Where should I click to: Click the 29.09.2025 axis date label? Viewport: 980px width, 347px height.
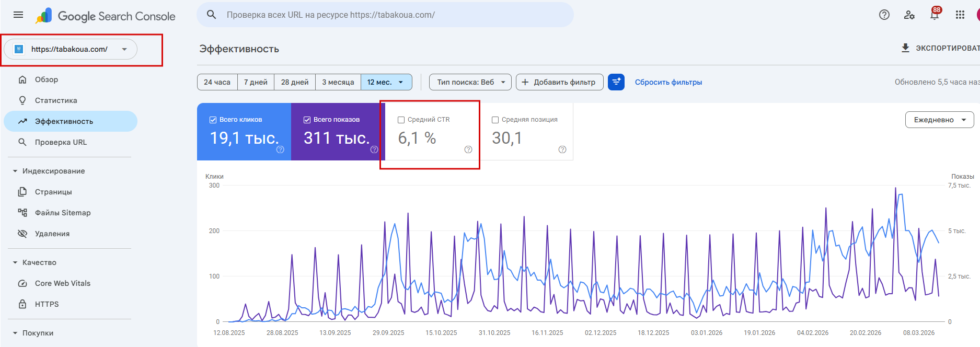coord(388,332)
